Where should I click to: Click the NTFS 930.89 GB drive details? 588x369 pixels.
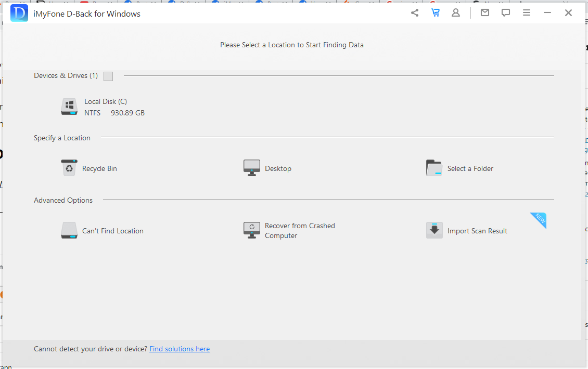[114, 113]
